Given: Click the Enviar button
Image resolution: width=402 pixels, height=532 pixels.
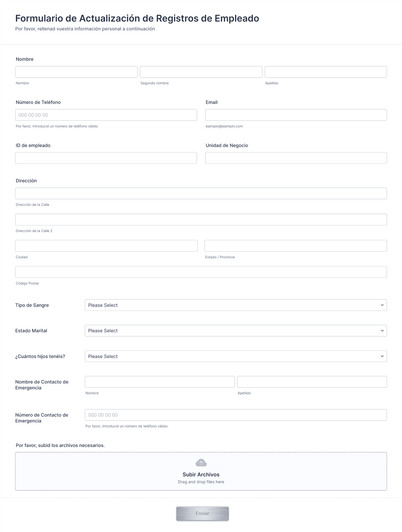Looking at the screenshot, I should coord(202,513).
